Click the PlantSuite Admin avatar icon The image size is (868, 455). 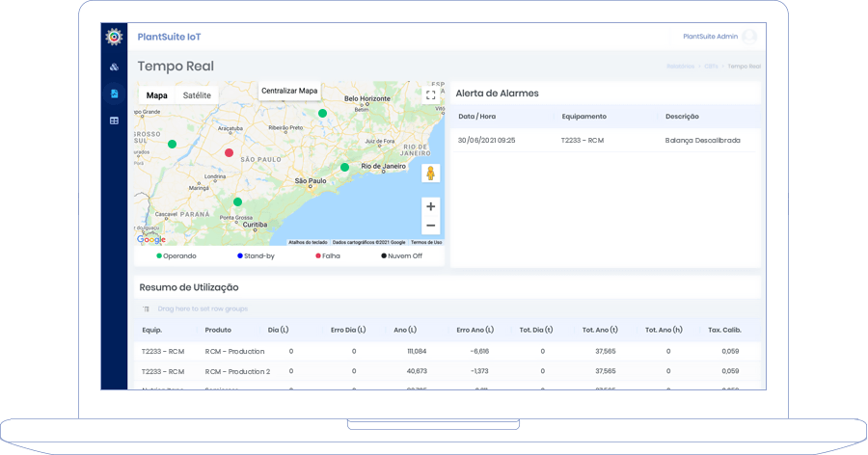[x=749, y=37]
